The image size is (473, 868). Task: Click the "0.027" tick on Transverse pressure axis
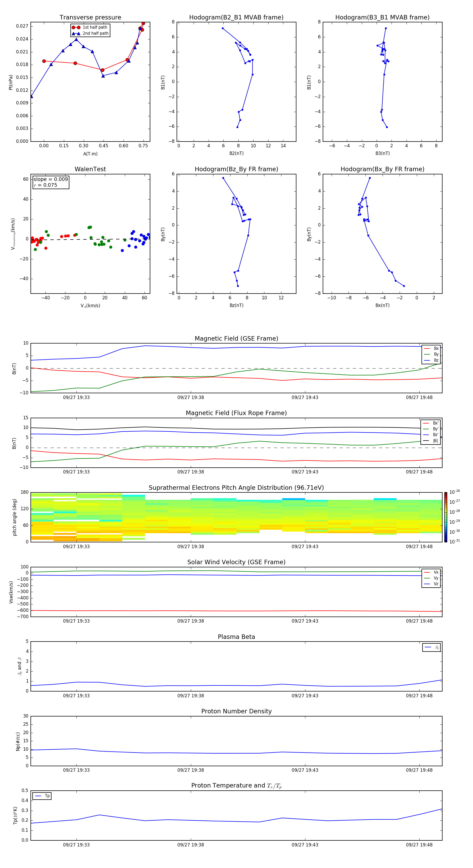click(22, 26)
